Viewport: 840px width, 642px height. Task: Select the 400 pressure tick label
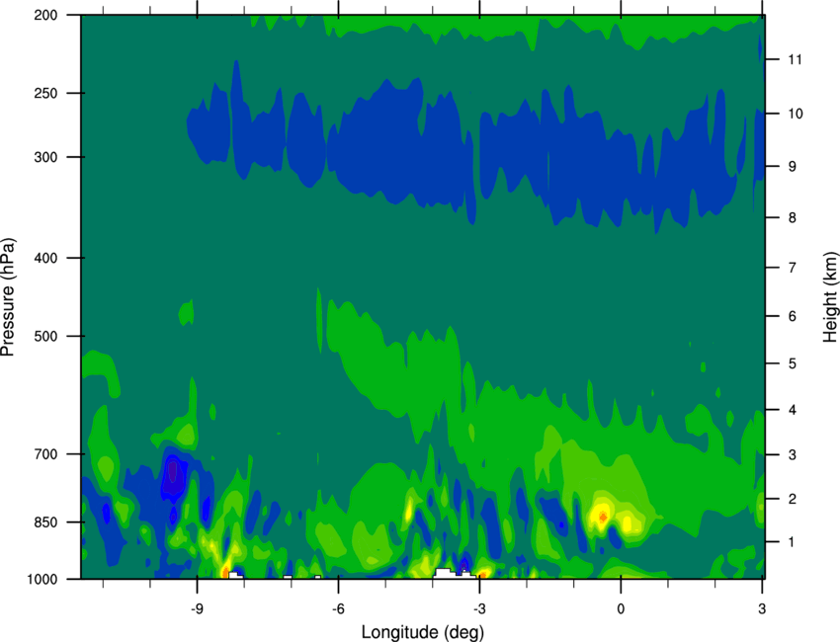(x=45, y=258)
